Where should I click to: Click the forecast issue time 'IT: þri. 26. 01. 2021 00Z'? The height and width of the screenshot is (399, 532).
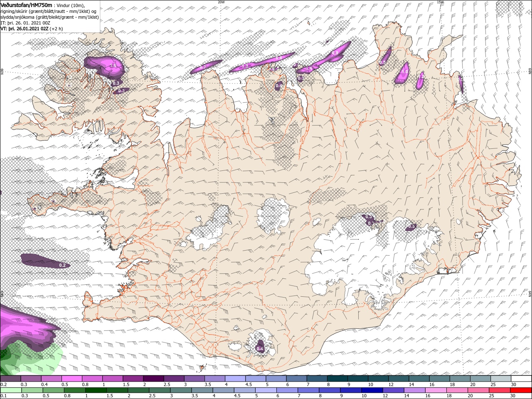pos(25,23)
